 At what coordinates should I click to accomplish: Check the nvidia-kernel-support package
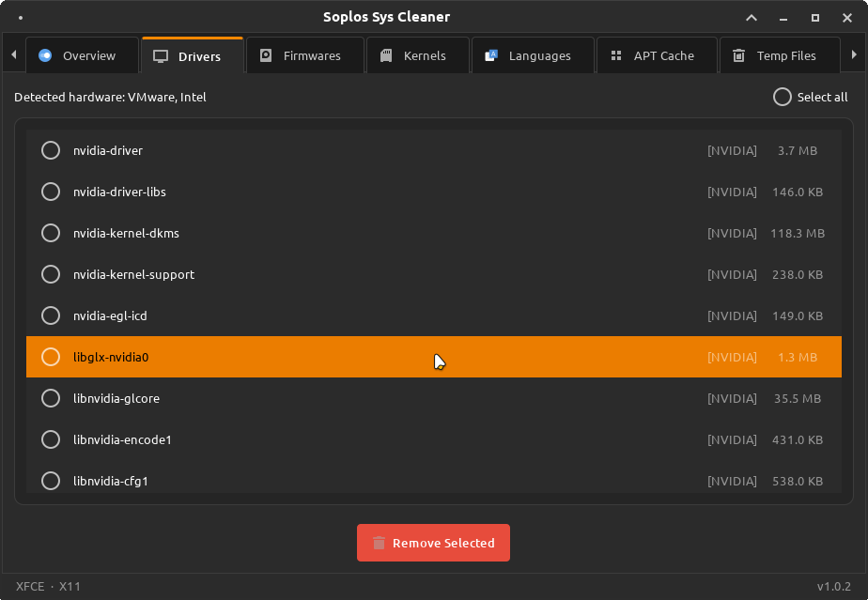click(x=51, y=274)
